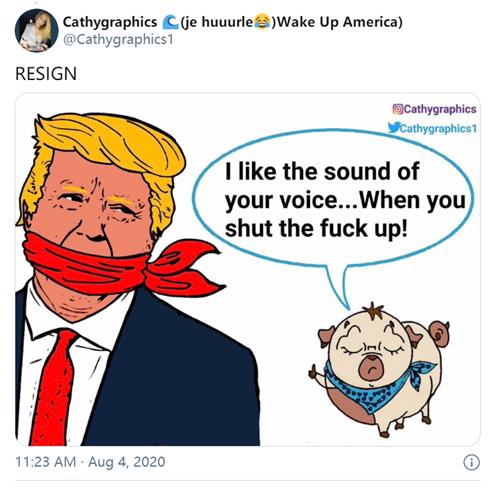Open the cartoon image of the gagged man
Image resolution: width=490 pixels, height=490 pixels.
137,279
